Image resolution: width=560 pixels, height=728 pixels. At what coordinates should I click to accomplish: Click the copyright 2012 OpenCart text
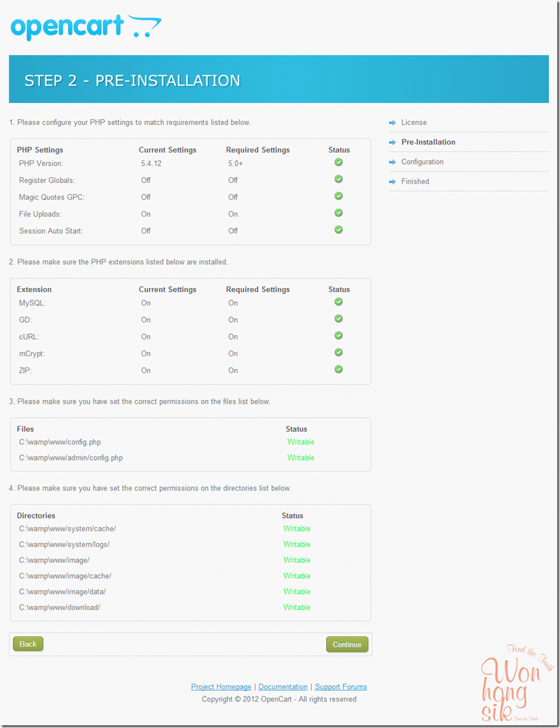279,699
